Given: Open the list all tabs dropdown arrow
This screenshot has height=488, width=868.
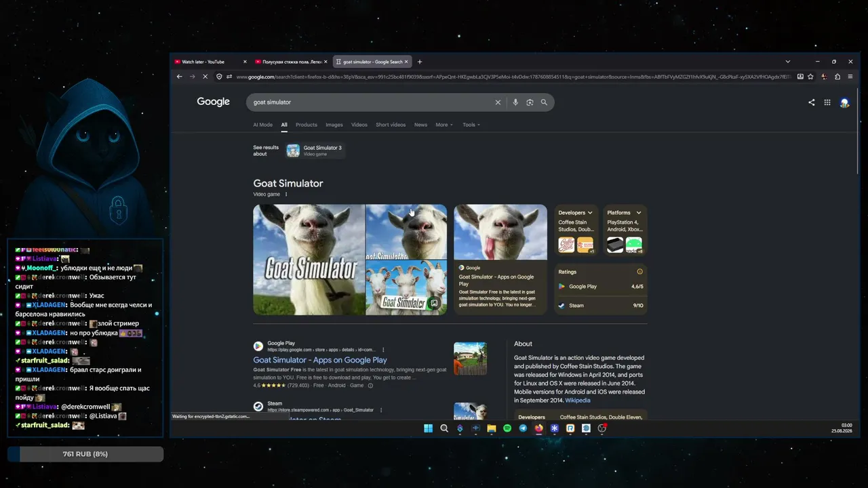Looking at the screenshot, I should tap(788, 62).
